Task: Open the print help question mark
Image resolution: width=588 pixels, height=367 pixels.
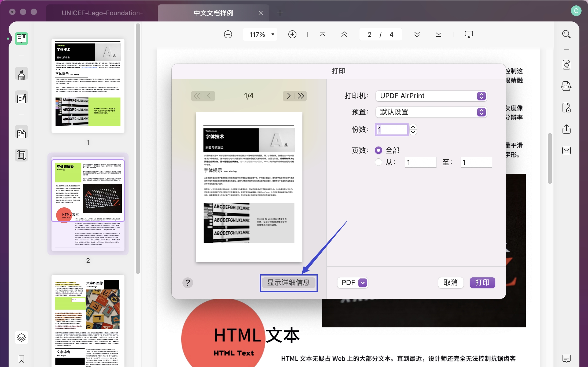Action: point(188,283)
